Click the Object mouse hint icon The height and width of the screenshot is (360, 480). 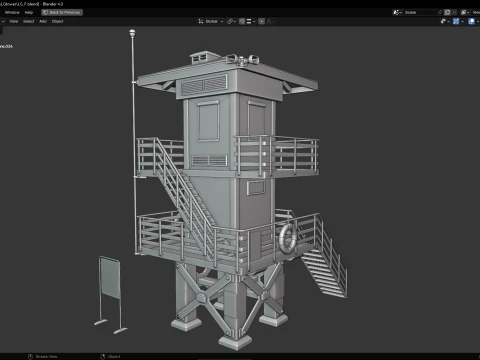point(103,357)
